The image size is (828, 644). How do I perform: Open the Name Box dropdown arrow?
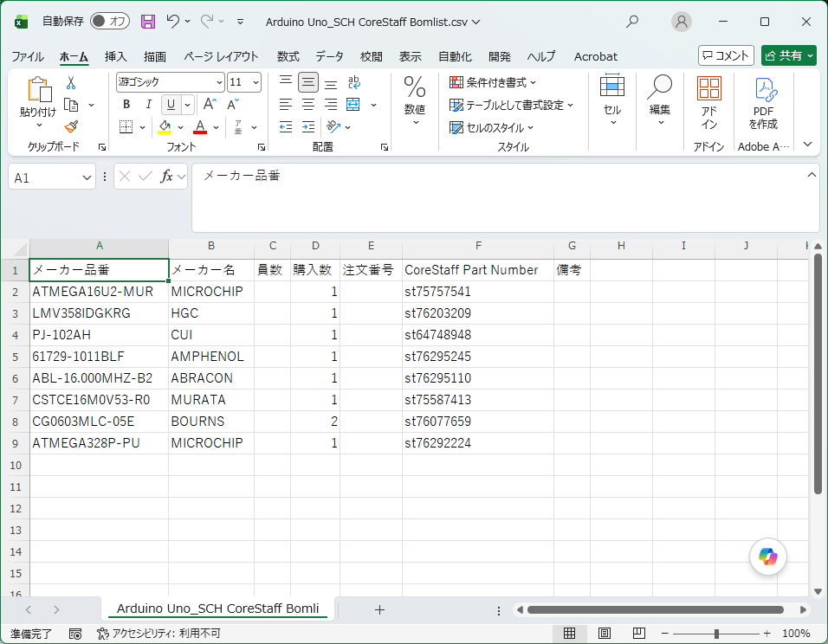pyautogui.click(x=87, y=178)
